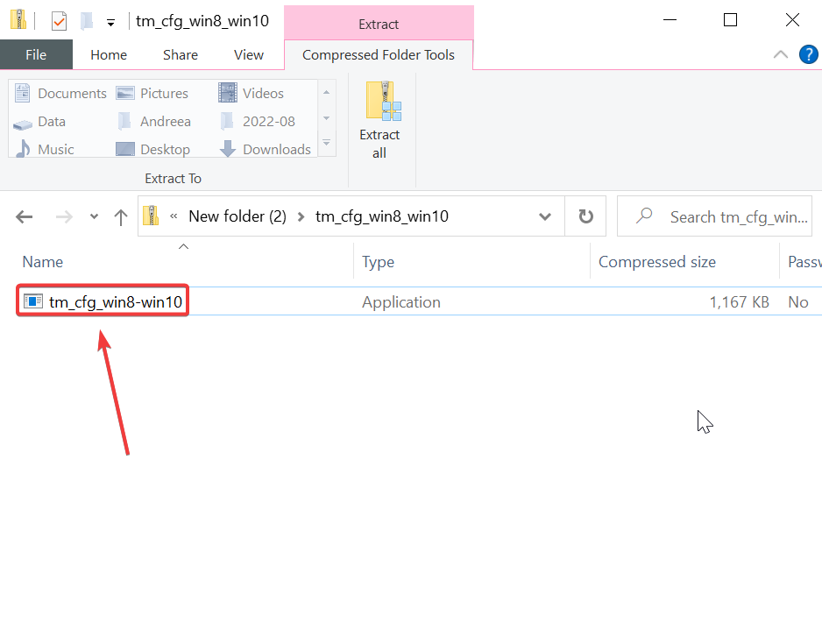Collapse the ribbon with the chevron
Image resolution: width=822 pixels, height=644 pixels.
[x=781, y=54]
